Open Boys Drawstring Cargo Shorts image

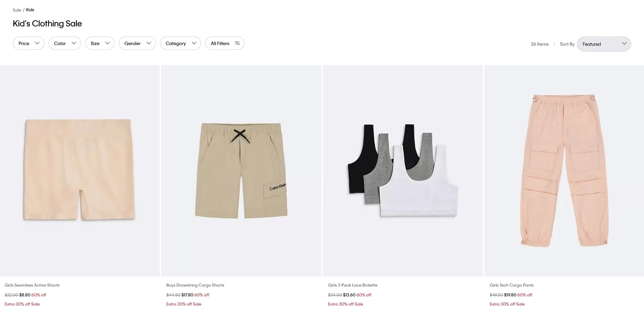(x=241, y=171)
